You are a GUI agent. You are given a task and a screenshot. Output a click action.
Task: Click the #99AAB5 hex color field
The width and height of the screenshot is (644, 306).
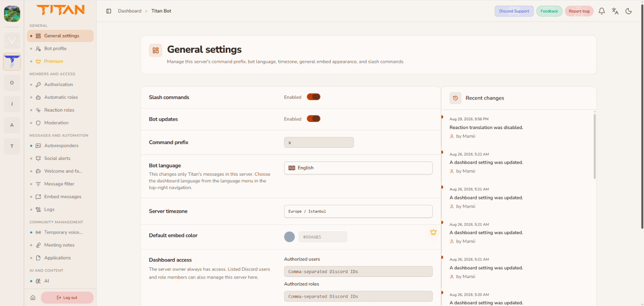[x=323, y=237]
